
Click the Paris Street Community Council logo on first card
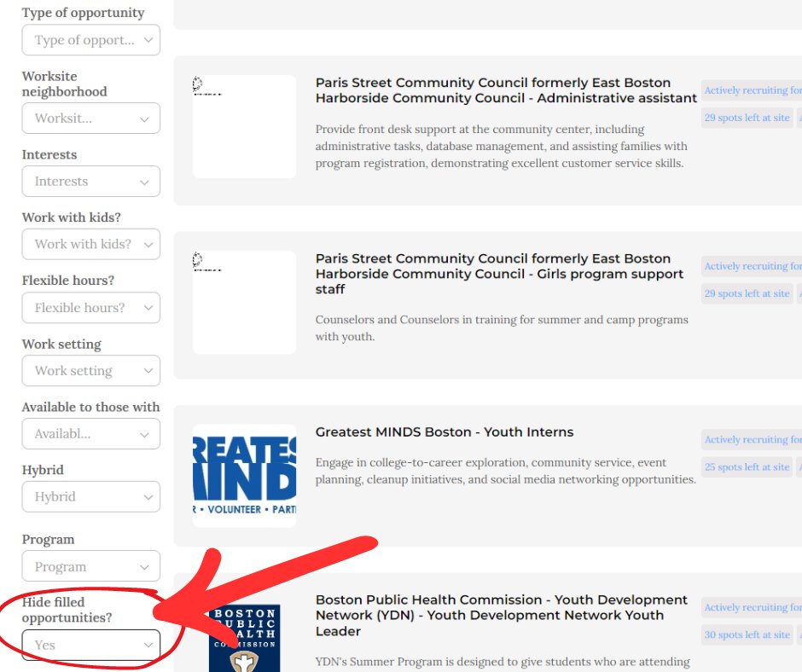pyautogui.click(x=244, y=126)
